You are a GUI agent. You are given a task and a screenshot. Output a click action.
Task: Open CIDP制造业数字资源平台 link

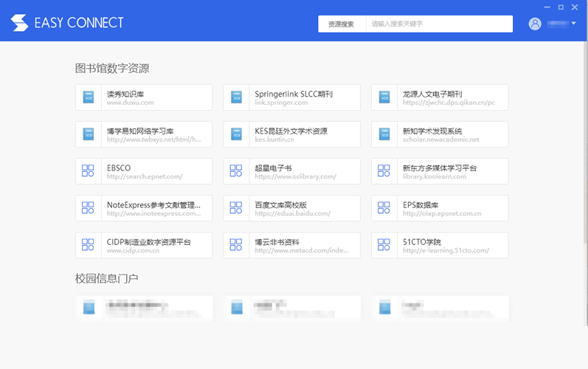(144, 245)
